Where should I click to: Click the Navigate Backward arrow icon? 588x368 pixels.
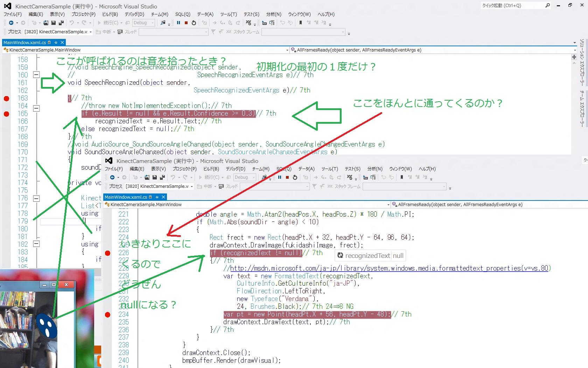tap(11, 23)
